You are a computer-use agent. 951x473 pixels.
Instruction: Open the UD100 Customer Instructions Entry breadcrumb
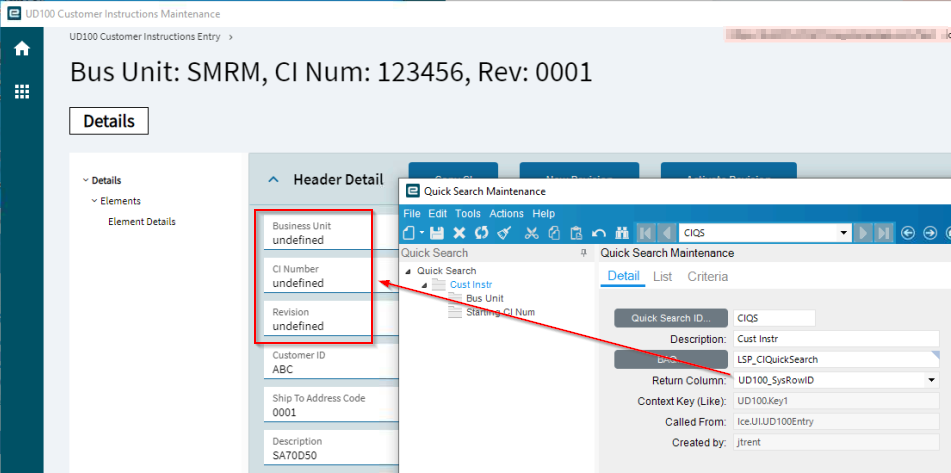pyautogui.click(x=145, y=36)
